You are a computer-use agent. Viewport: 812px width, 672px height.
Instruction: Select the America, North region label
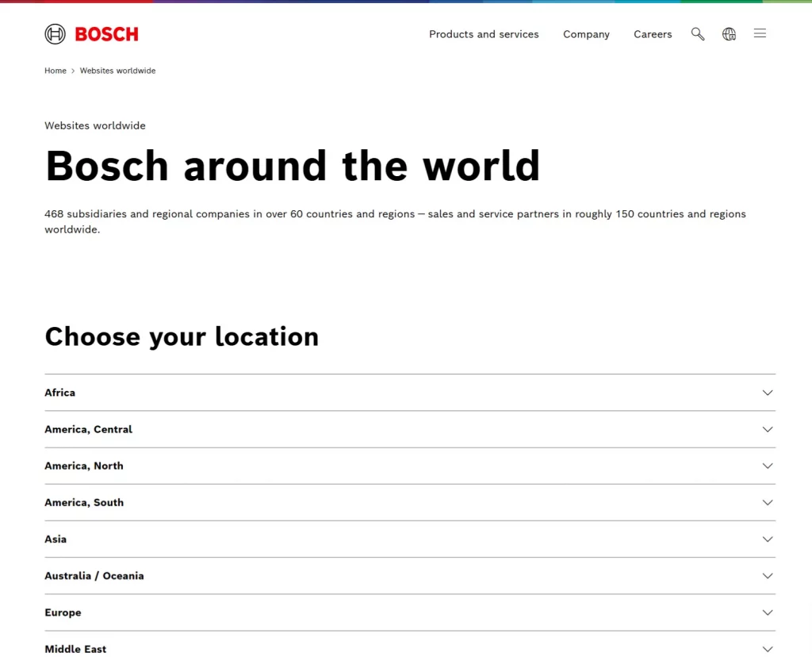click(84, 466)
